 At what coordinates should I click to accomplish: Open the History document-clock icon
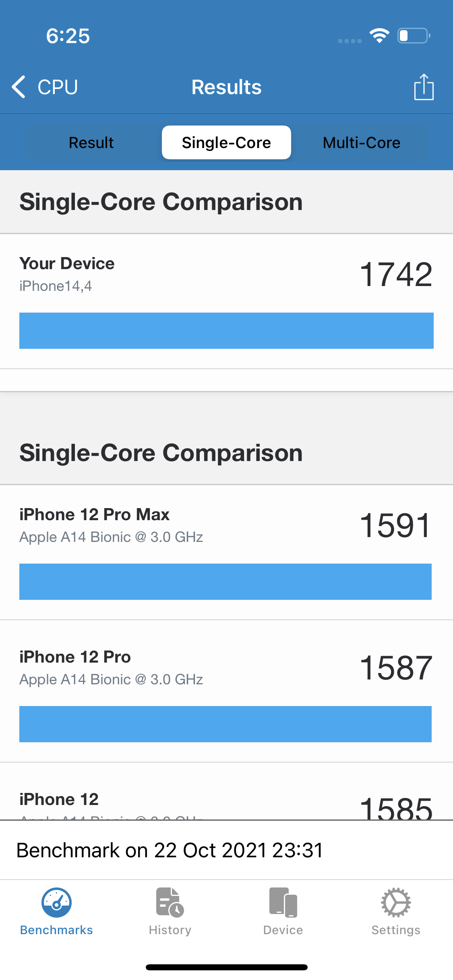pyautogui.click(x=170, y=902)
